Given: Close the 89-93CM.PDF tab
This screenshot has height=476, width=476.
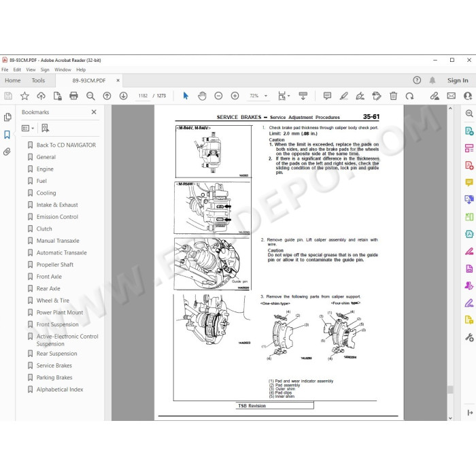Looking at the screenshot, I should tap(118, 80).
